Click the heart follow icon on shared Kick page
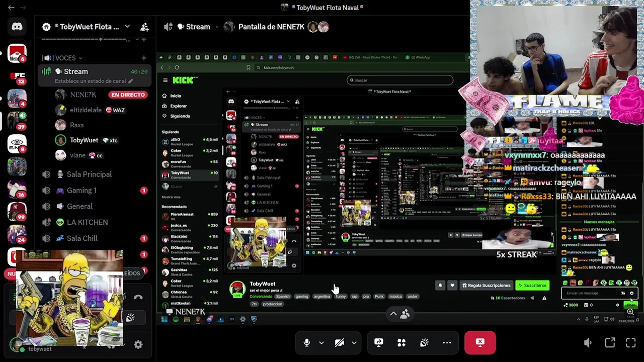 tap(452, 285)
